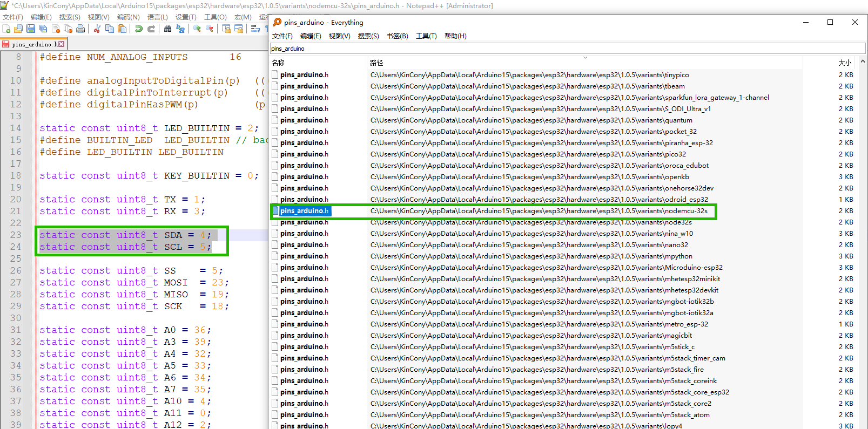Viewport: 868px width, 429px height.
Task: Open the 语言(L) menu in Notepad++
Action: (x=157, y=17)
